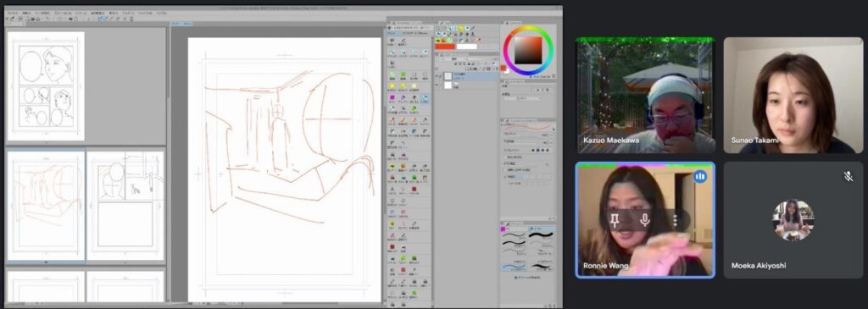
Task: Open the manga page thumbnail with two faces
Action: [46, 86]
